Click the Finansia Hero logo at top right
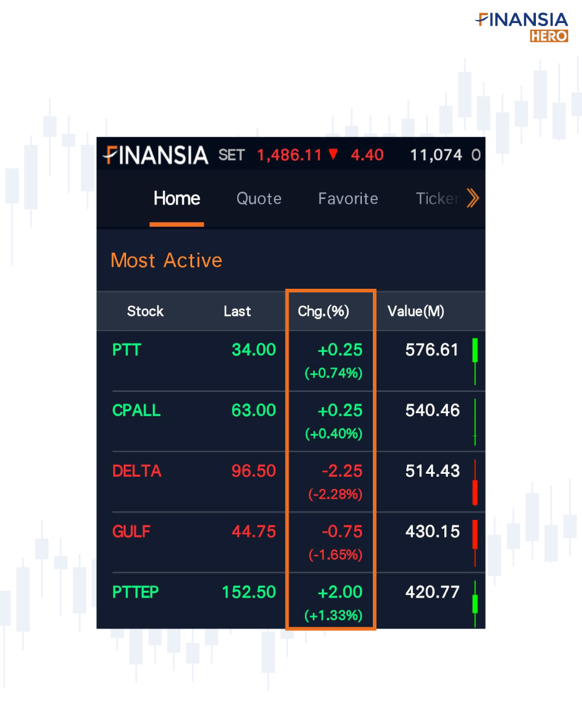582x728 pixels. tap(523, 25)
